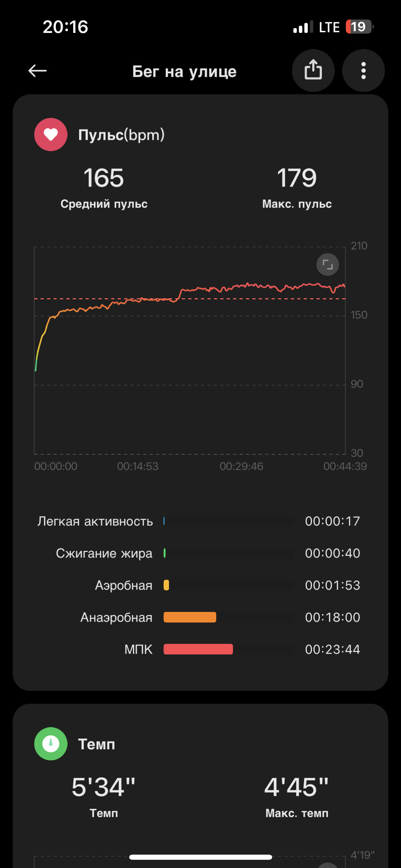Tap the battery level indicator
This screenshot has width=401, height=868.
click(359, 27)
